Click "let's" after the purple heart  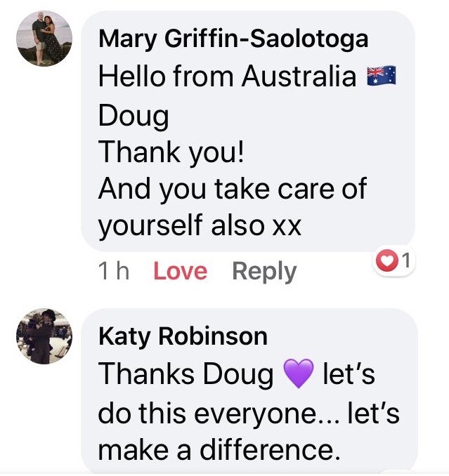point(349,374)
